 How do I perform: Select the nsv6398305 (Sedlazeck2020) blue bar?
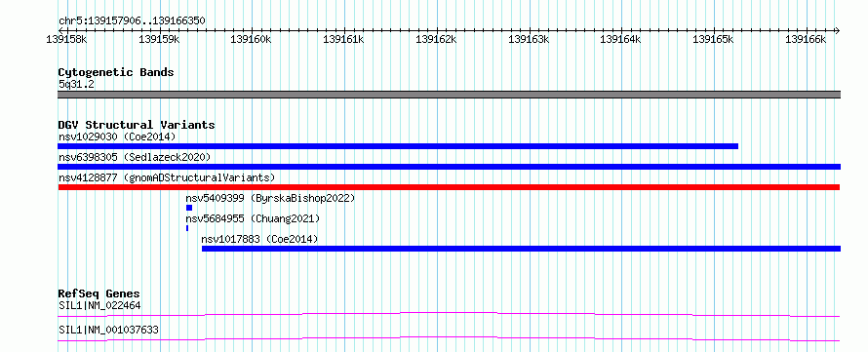(x=449, y=167)
